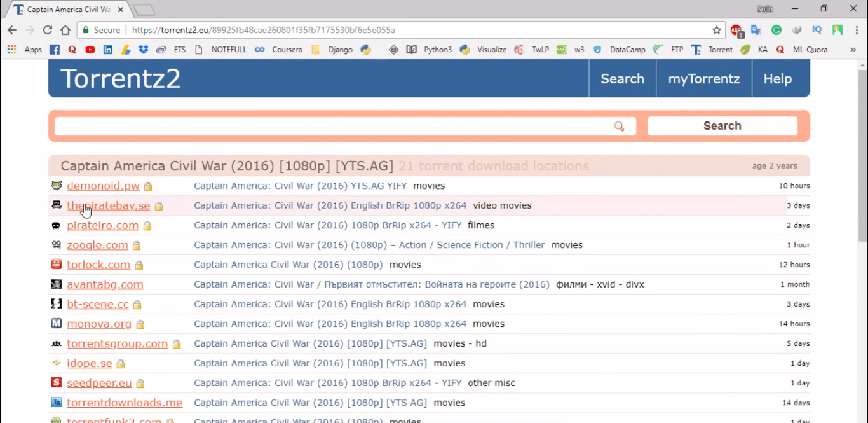Open the monova.org download link

click(x=99, y=324)
